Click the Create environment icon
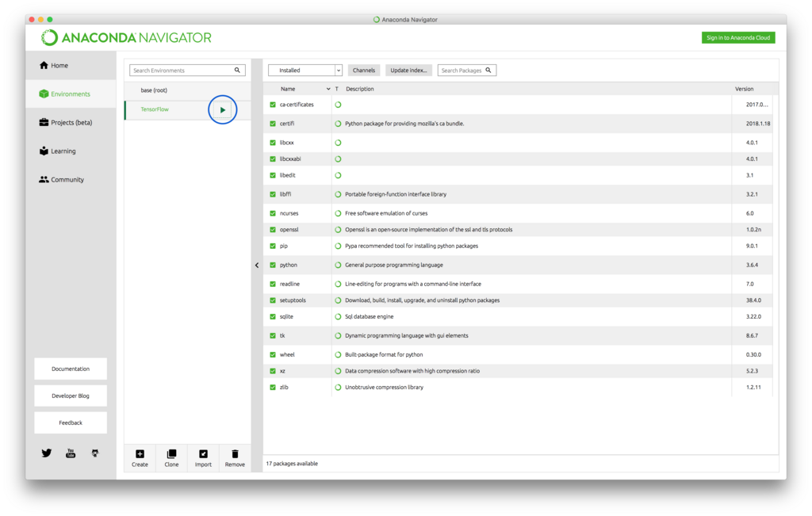 pyautogui.click(x=140, y=454)
